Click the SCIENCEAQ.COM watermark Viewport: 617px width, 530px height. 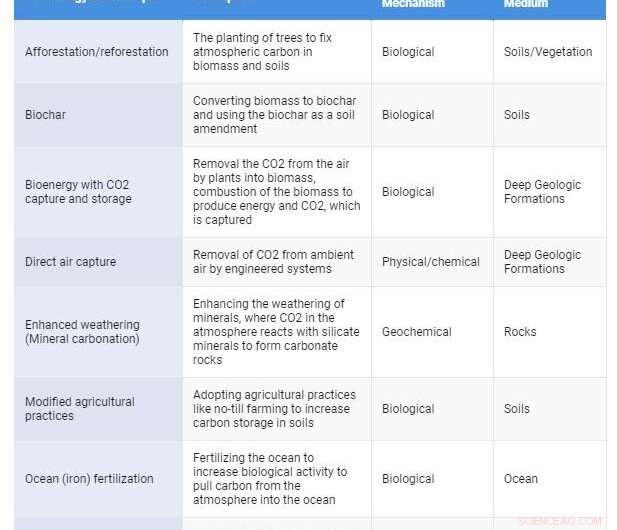coord(560,521)
